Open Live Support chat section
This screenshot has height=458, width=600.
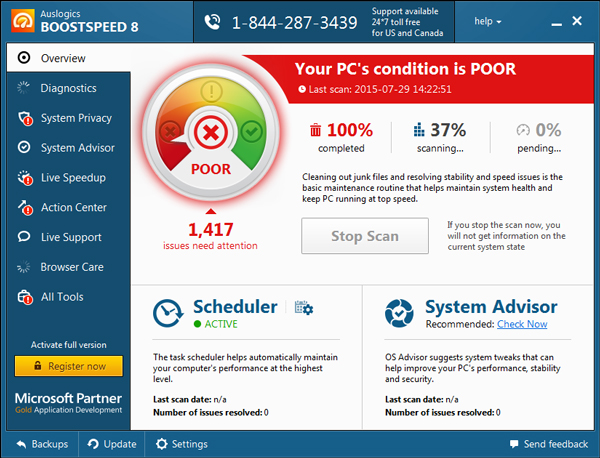(x=68, y=237)
